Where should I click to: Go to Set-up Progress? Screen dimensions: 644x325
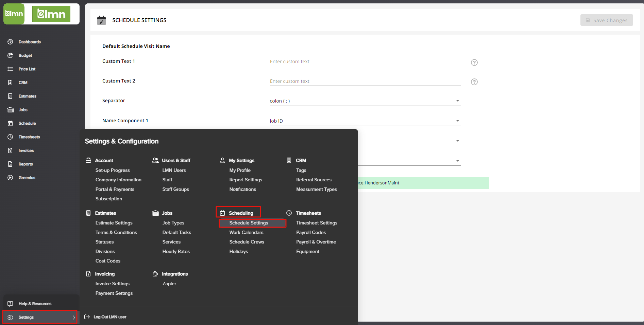(113, 170)
